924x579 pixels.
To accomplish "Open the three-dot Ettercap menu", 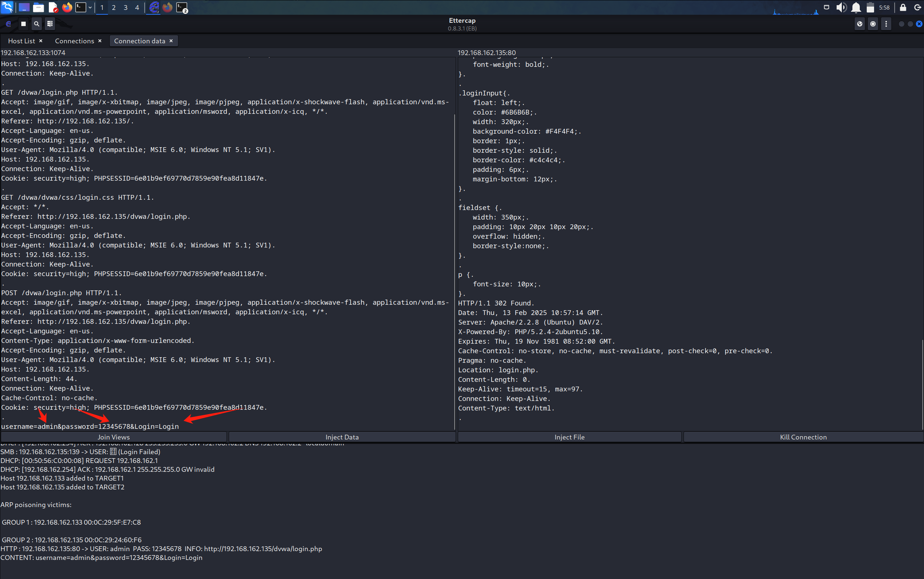I will pyautogui.click(x=886, y=24).
